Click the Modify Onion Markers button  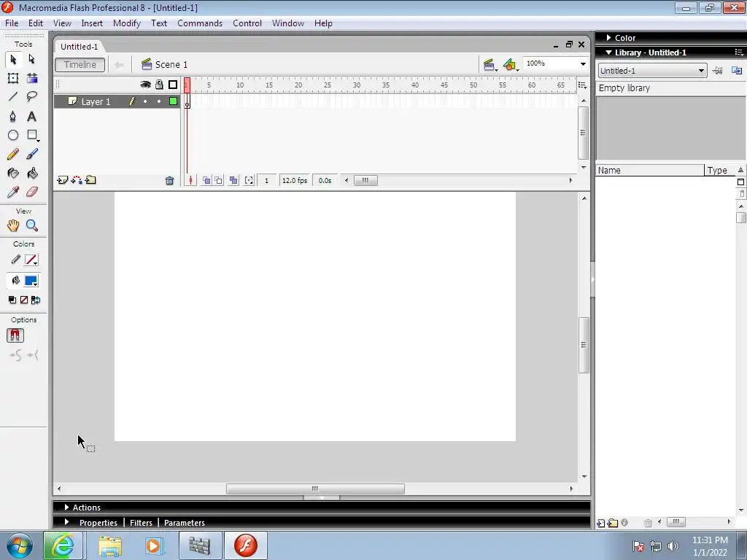pos(249,181)
